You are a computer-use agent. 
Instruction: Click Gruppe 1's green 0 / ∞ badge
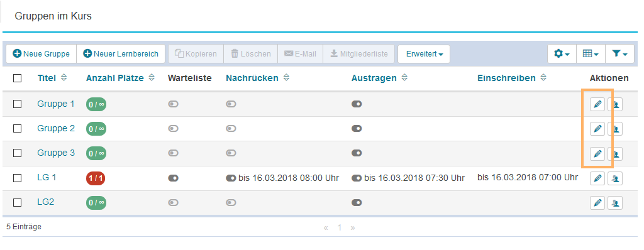(x=96, y=104)
